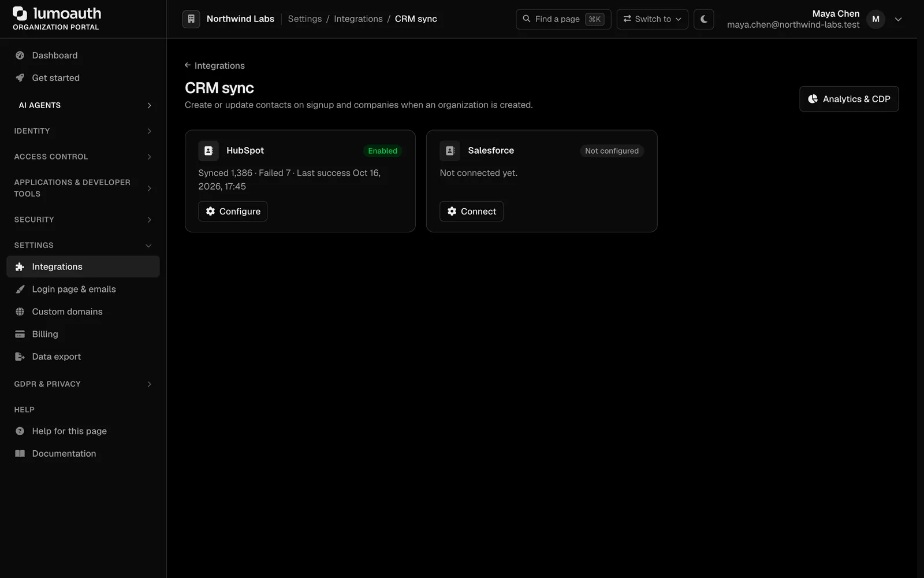Open the Switch to dropdown
The image size is (924, 578).
coord(653,19)
